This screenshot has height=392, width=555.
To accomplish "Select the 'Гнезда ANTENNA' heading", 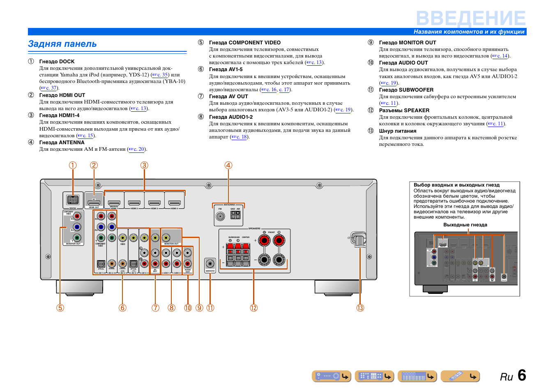I will point(62,143).
